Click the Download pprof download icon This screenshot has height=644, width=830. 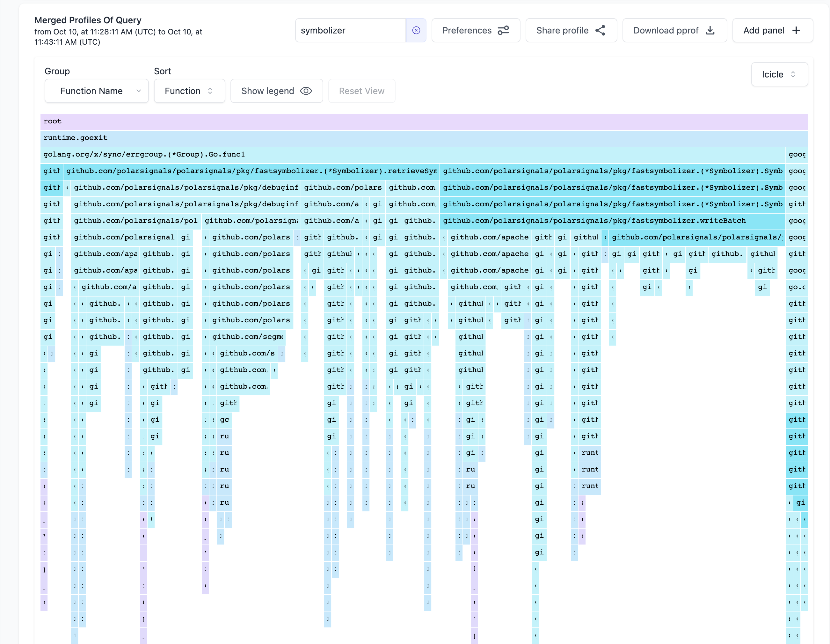click(x=710, y=30)
